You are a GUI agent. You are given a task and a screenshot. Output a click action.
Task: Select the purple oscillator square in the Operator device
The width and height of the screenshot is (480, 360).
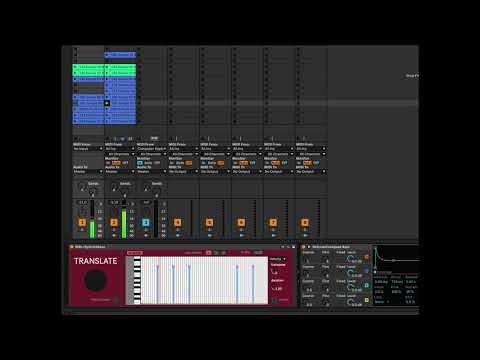tap(367, 271)
